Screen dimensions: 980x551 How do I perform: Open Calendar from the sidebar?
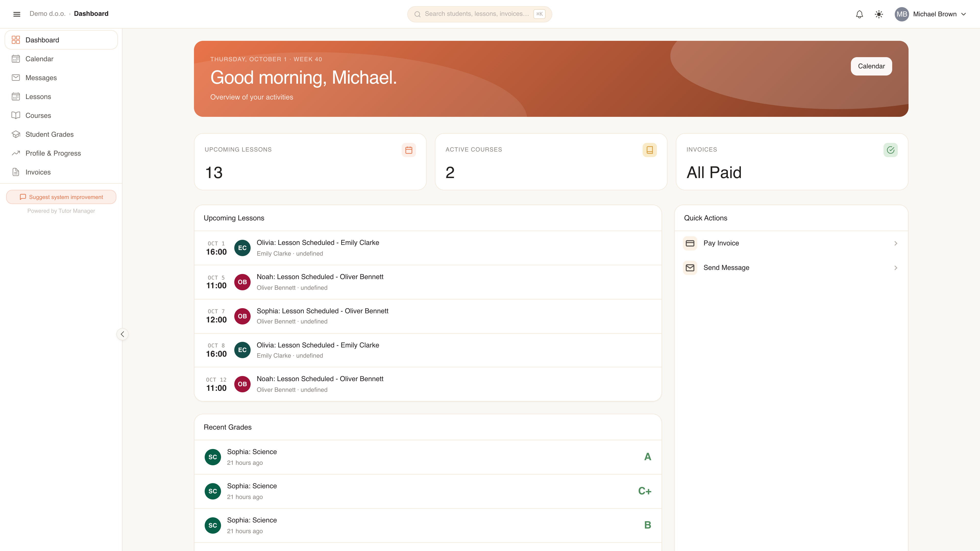(61, 59)
